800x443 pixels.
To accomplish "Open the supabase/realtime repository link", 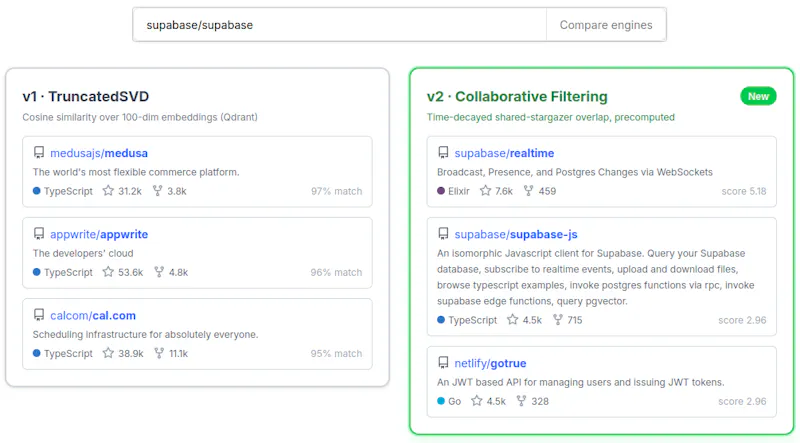I will click(x=504, y=153).
